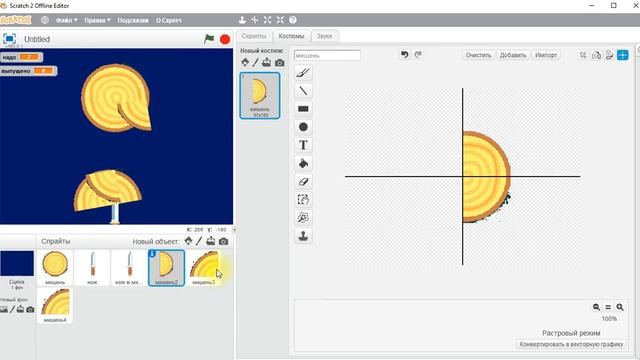Switch to the Звуки tab

pos(324,36)
